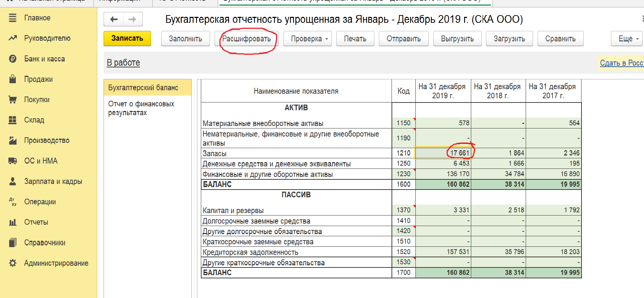Open Продажи via shopping bag icon
The width and height of the screenshot is (644, 298).
(x=13, y=79)
